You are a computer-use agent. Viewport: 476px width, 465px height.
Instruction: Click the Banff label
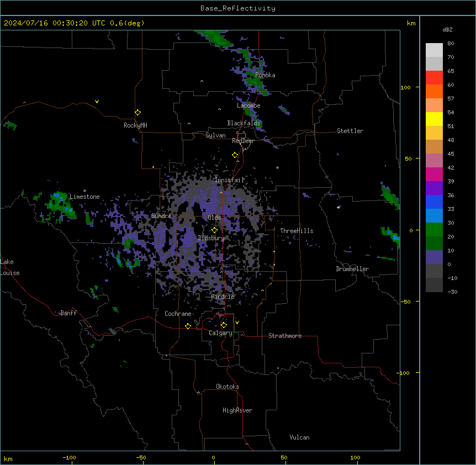pos(68,313)
